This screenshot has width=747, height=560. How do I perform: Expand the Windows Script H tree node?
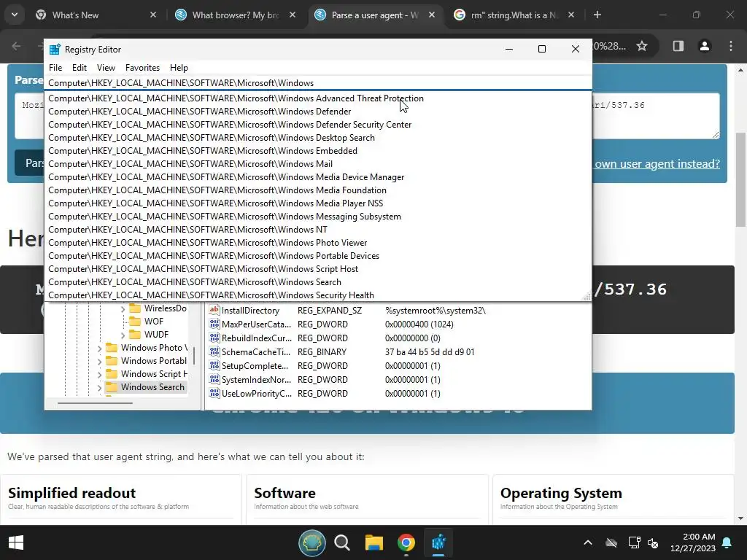pos(99,375)
